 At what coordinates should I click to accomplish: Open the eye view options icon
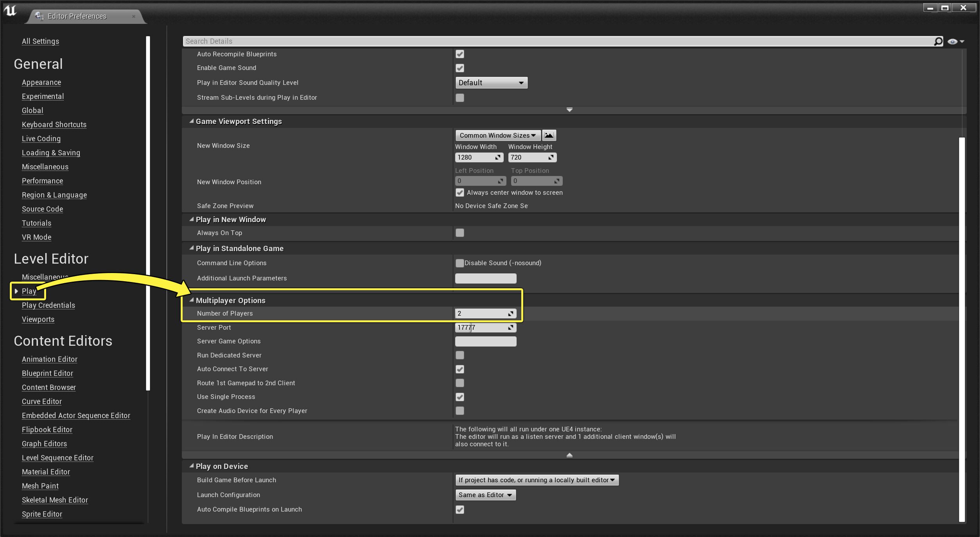953,41
